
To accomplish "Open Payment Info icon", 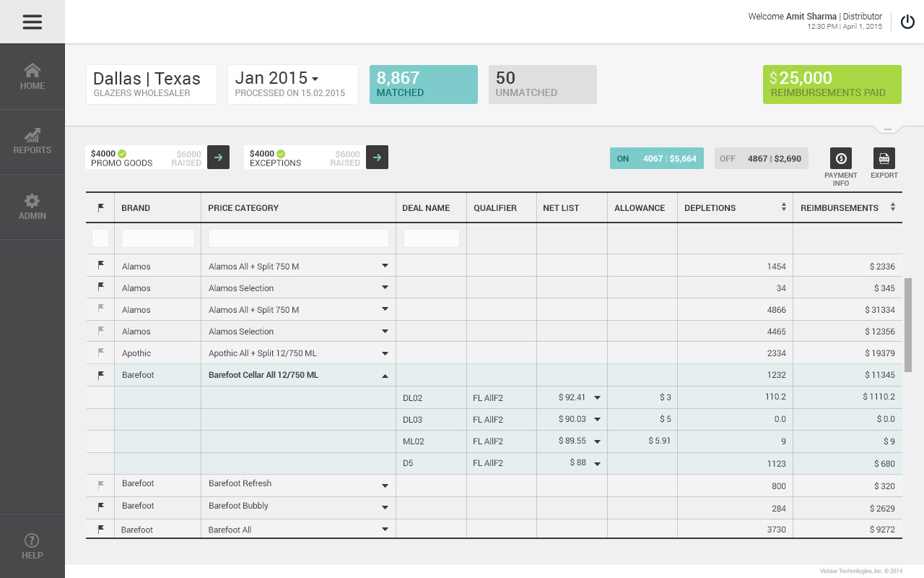I will (x=840, y=158).
